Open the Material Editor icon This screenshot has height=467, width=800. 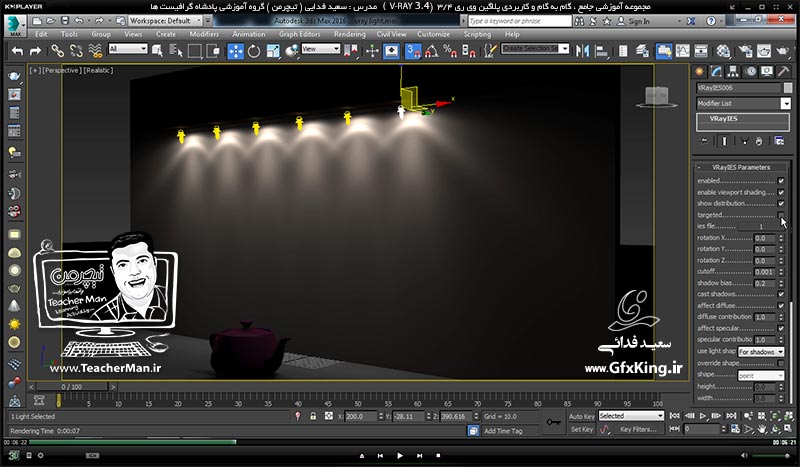[723, 51]
